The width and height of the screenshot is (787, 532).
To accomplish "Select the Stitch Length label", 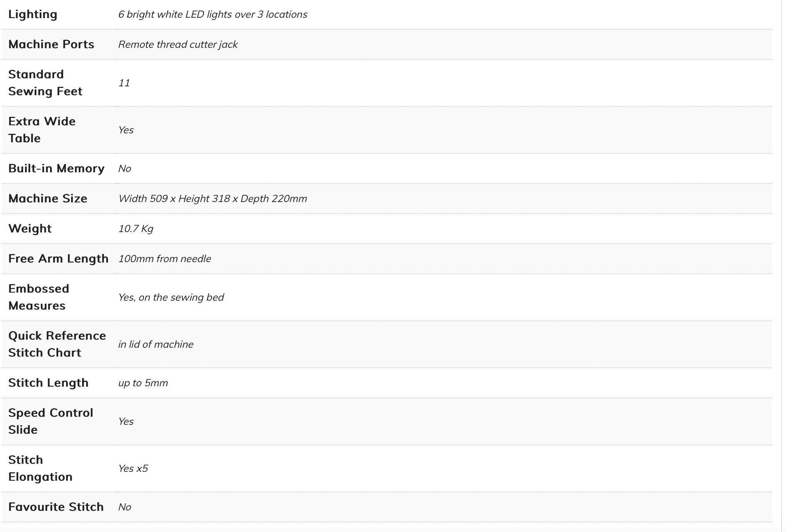I will [x=49, y=383].
